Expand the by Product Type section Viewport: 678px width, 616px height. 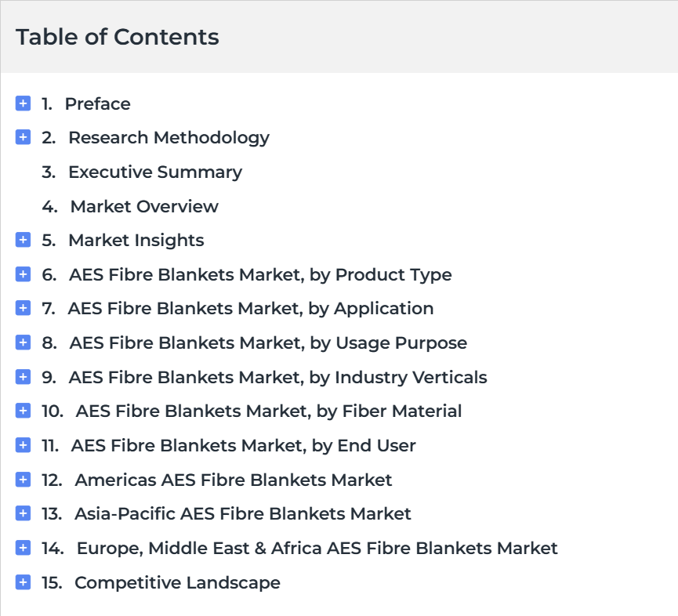pyautogui.click(x=23, y=274)
